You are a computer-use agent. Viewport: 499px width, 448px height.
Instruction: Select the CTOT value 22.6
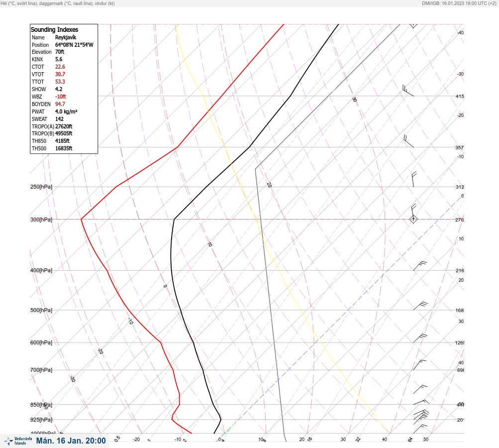pos(60,67)
